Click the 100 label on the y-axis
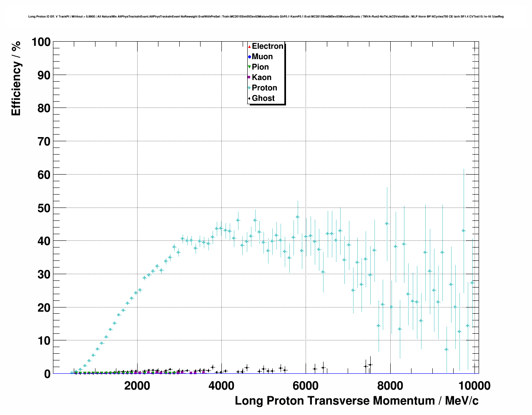 point(41,42)
